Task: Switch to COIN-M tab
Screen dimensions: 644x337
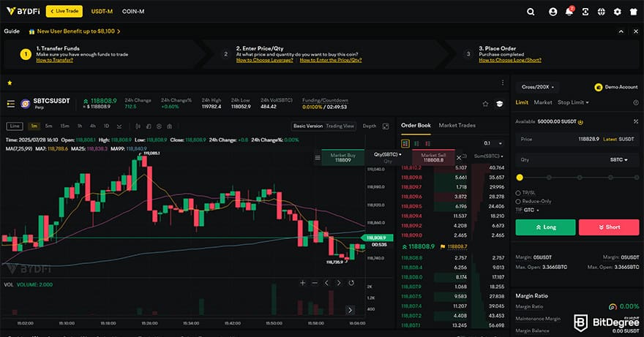Action: pos(133,12)
